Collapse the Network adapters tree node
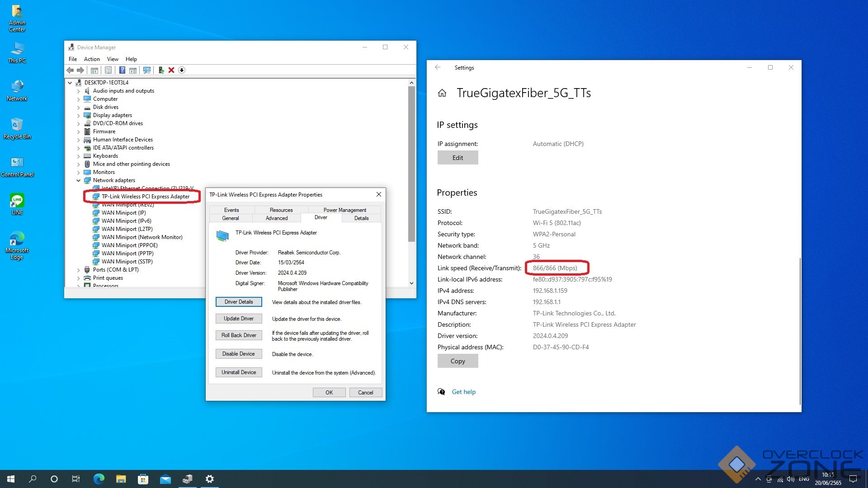 [78, 180]
